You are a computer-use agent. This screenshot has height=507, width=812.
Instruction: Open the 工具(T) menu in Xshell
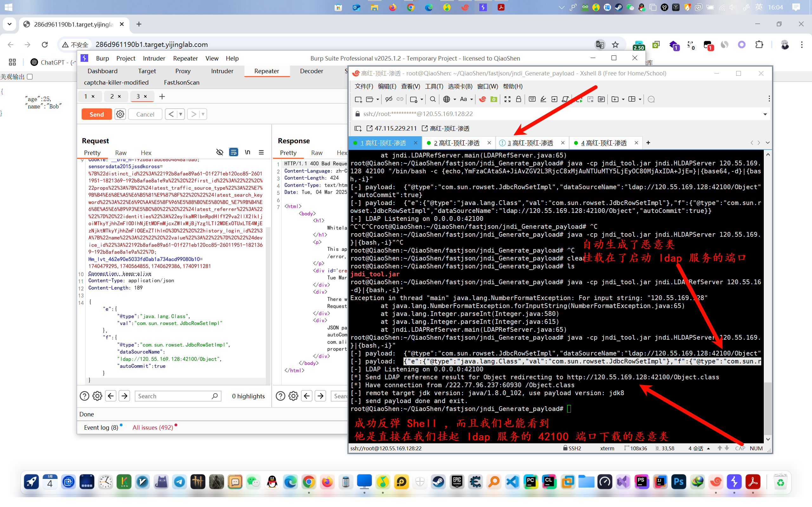(434, 87)
